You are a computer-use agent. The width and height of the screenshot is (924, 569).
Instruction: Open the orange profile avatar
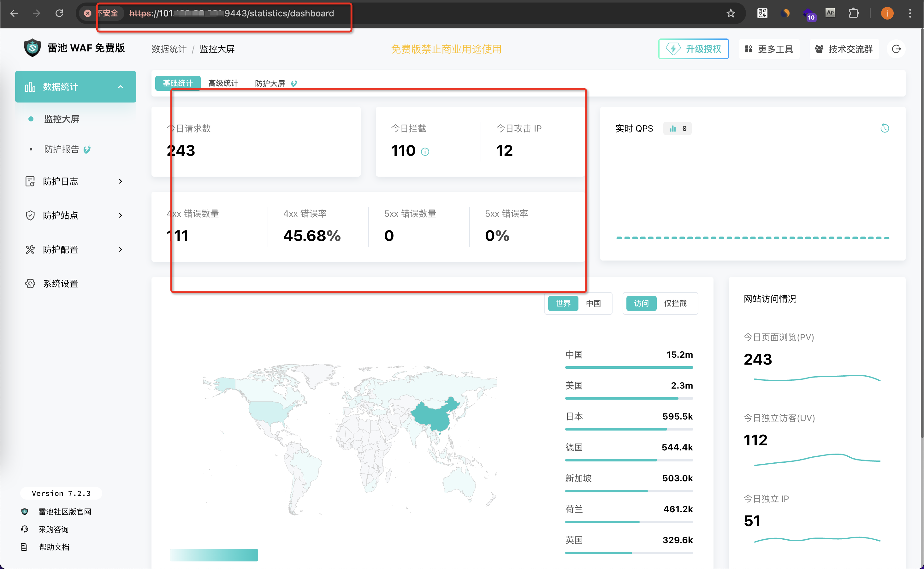887,13
